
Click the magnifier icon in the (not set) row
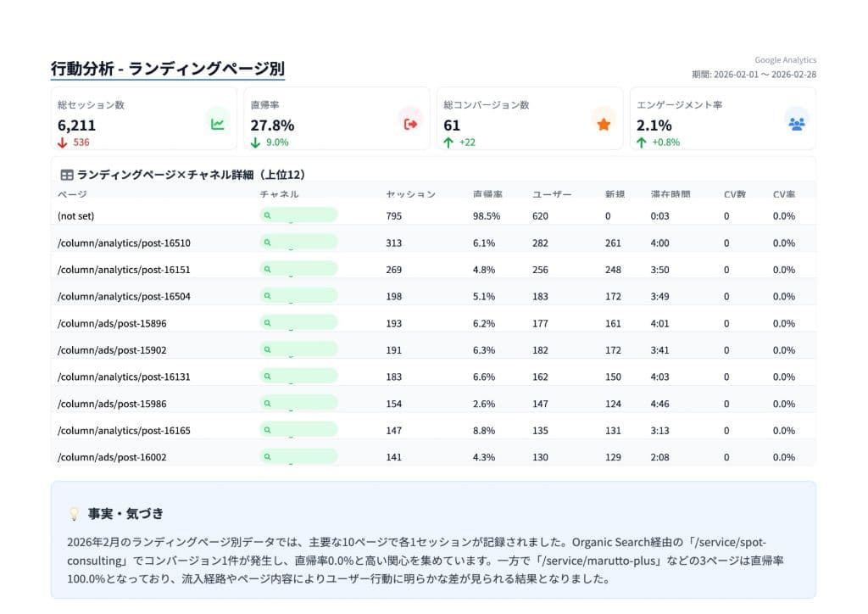[x=268, y=216]
